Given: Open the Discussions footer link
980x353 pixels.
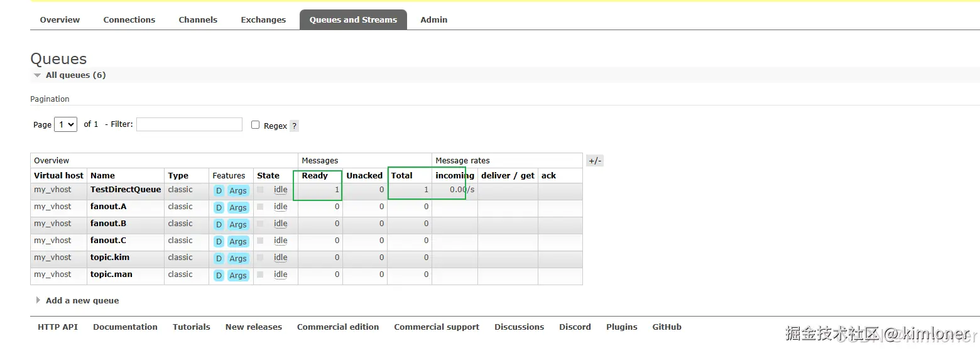Looking at the screenshot, I should click(519, 327).
